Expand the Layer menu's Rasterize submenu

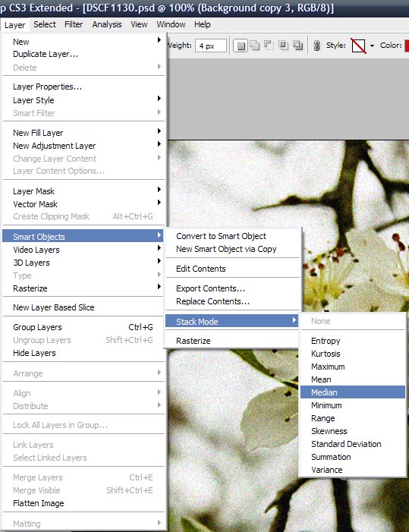coord(83,288)
